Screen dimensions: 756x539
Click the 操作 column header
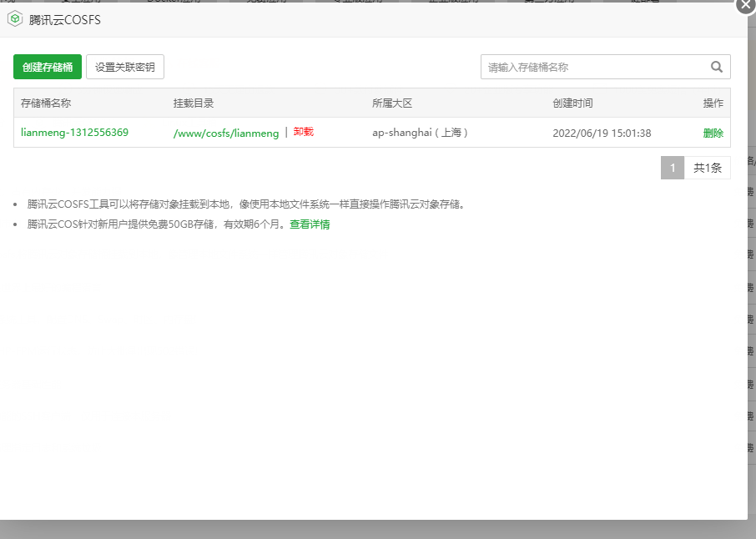tap(713, 103)
